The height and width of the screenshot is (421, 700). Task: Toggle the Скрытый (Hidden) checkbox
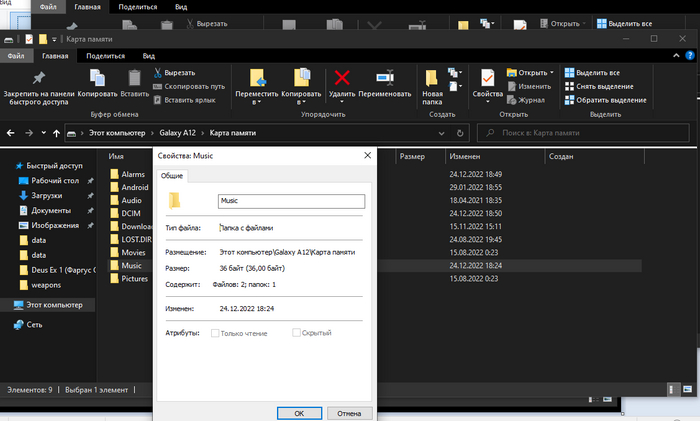point(296,332)
